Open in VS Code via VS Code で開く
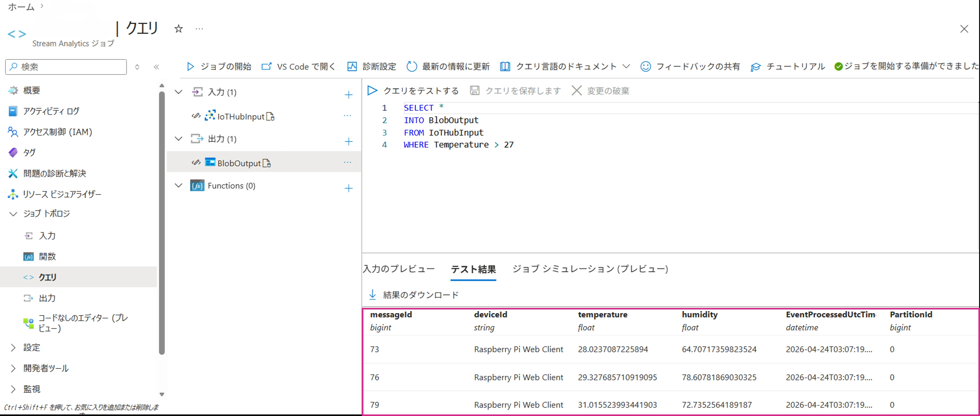 [x=298, y=67]
